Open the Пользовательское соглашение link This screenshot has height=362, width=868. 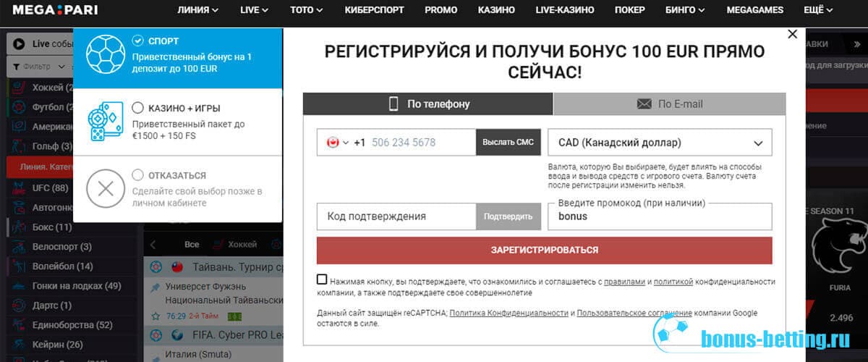635,313
